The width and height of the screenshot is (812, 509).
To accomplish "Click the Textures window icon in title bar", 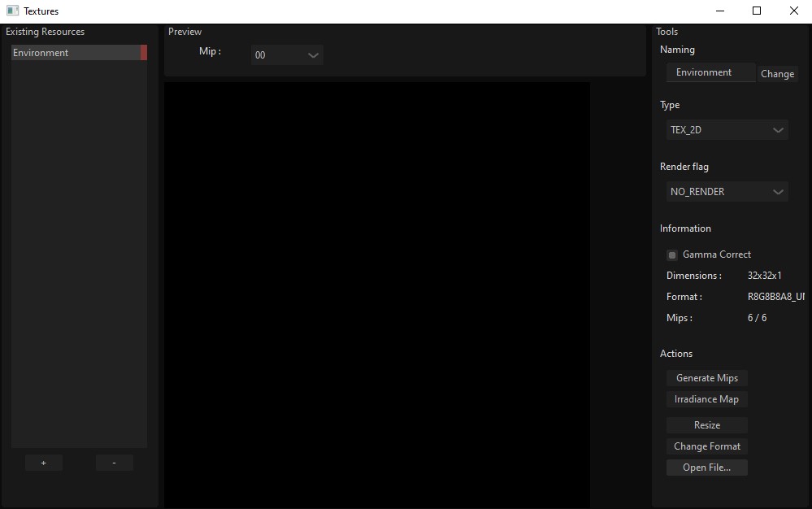I will [x=12, y=11].
